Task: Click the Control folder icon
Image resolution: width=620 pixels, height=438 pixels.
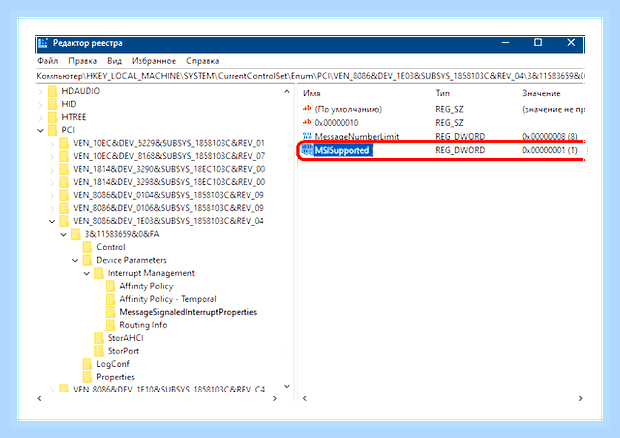Action: click(87, 247)
